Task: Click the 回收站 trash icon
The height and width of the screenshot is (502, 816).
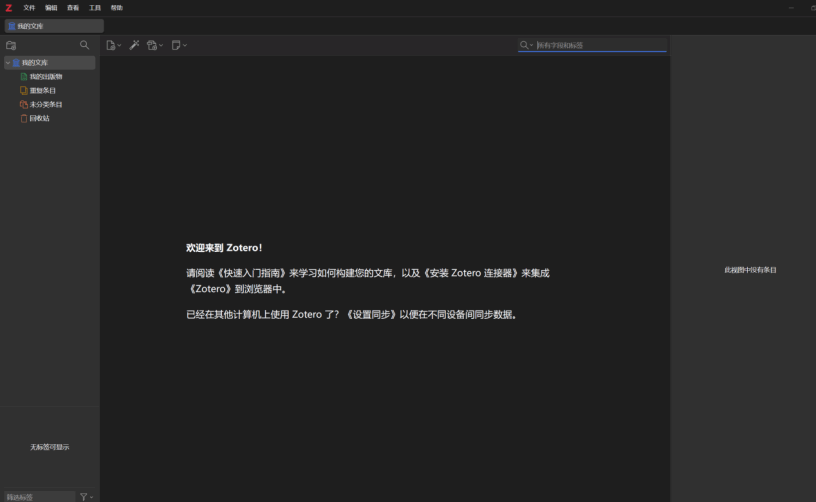Action: (x=23, y=119)
